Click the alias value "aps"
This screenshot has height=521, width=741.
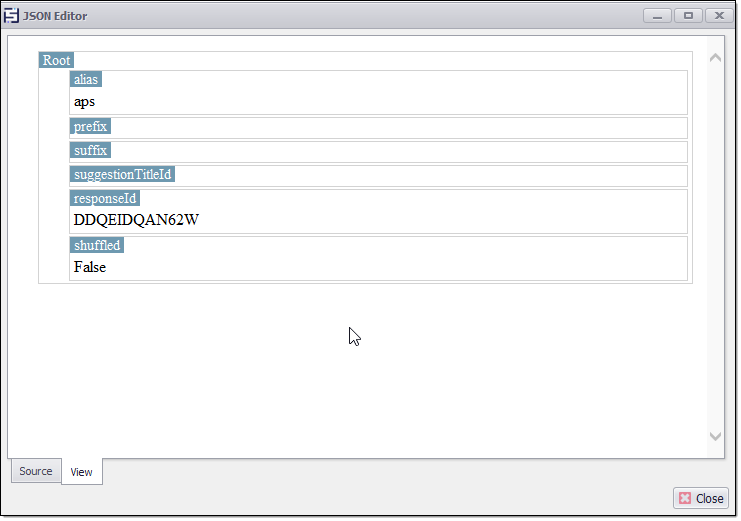pos(85,101)
